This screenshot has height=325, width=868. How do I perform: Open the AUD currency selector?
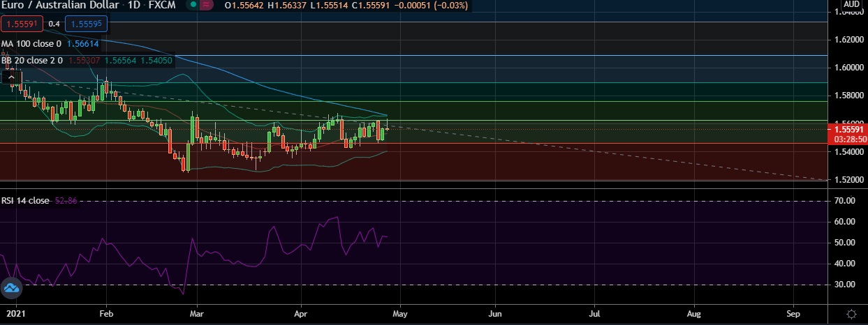coord(851,3)
